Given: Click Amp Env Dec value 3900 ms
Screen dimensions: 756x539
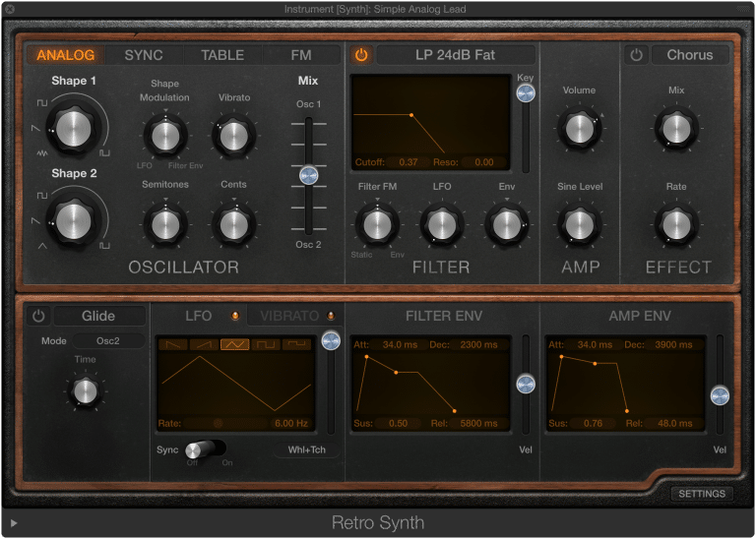Looking at the screenshot, I should (x=673, y=344).
